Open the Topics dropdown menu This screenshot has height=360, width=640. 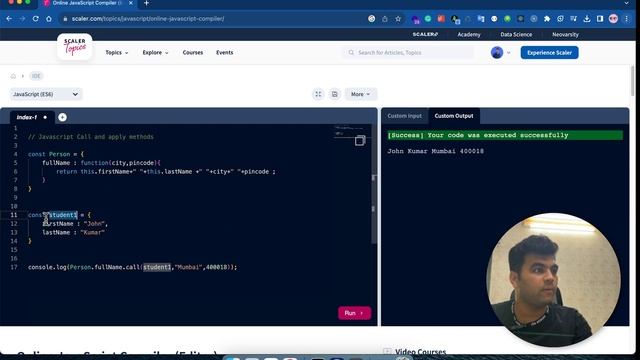[117, 53]
